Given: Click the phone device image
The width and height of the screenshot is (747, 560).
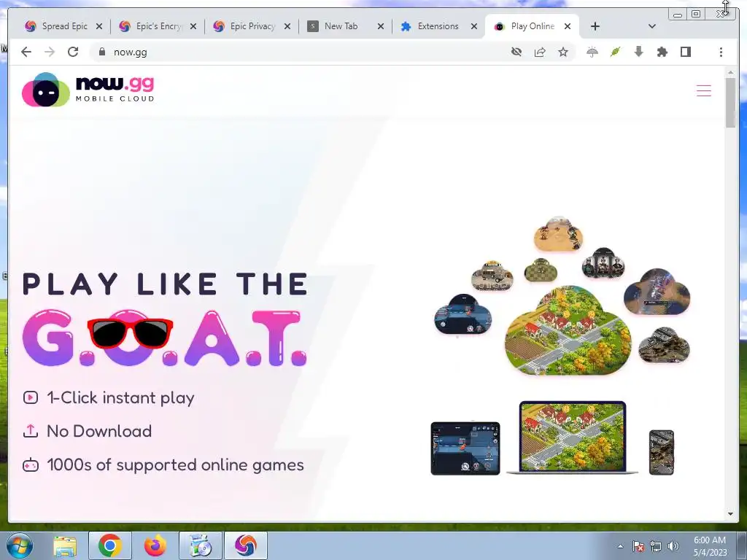Looking at the screenshot, I should 662,452.
